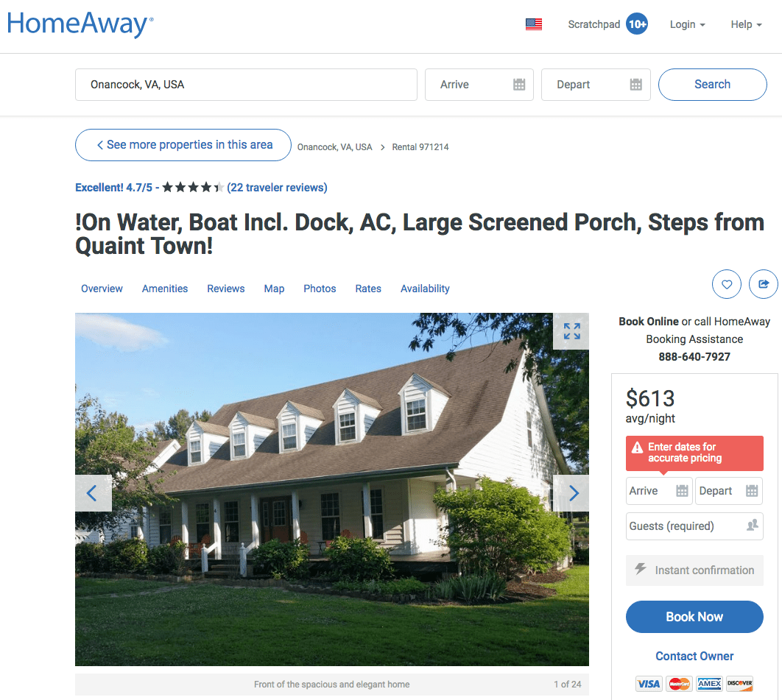Image resolution: width=782 pixels, height=700 pixels.
Task: Expand photo to fullscreen view
Action: tap(571, 331)
